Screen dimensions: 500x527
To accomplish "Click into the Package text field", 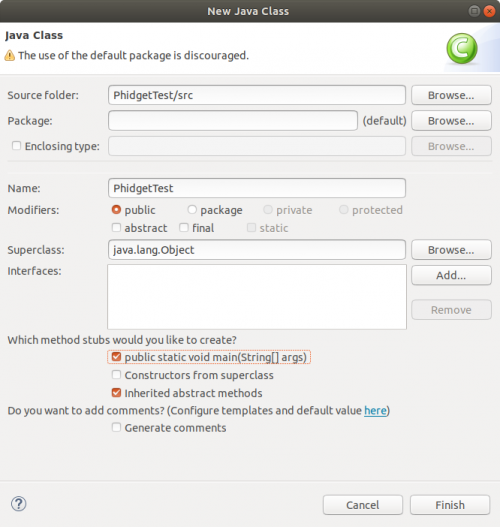I will [x=233, y=121].
